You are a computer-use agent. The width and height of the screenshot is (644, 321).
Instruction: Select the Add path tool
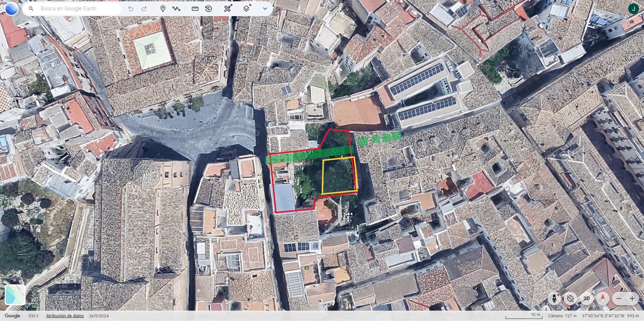pyautogui.click(x=177, y=8)
